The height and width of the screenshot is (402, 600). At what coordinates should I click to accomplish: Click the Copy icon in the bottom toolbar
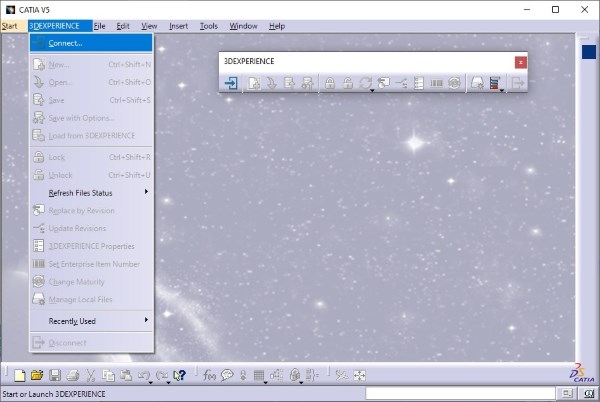108,375
